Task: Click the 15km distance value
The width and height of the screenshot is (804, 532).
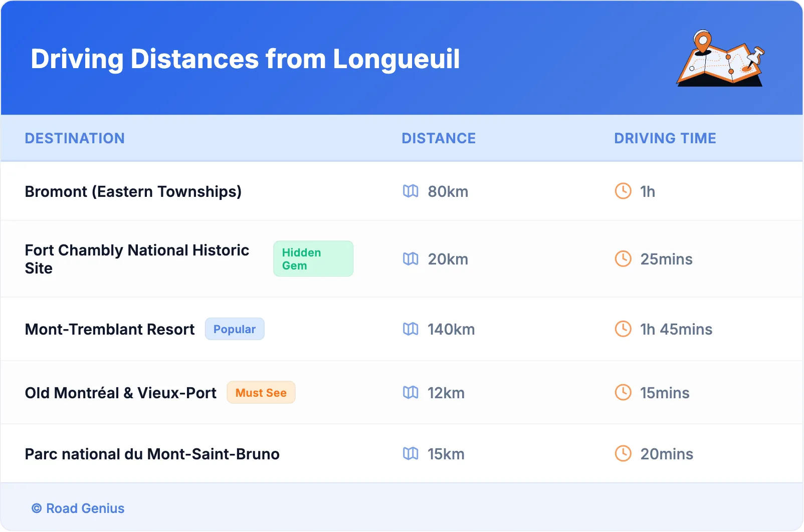Action: (x=446, y=454)
